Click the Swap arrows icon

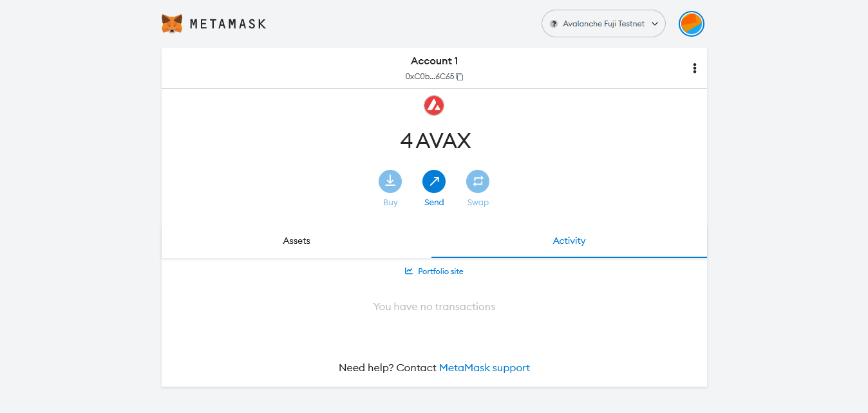478,182
